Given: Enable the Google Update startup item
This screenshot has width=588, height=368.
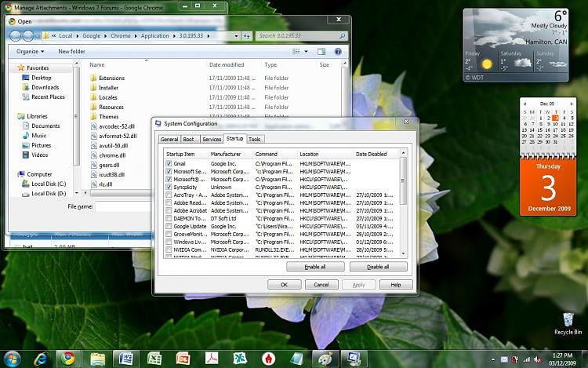Looking at the screenshot, I should 169,226.
